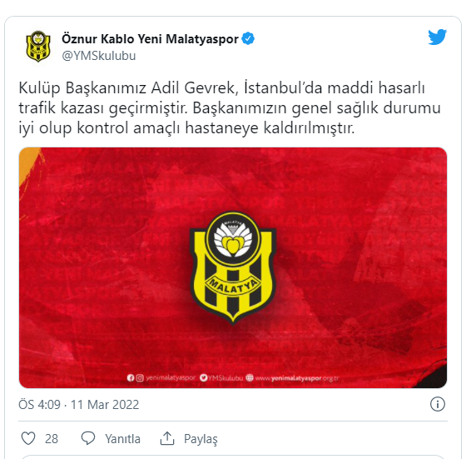Like the tweet with heart icon

click(28, 439)
